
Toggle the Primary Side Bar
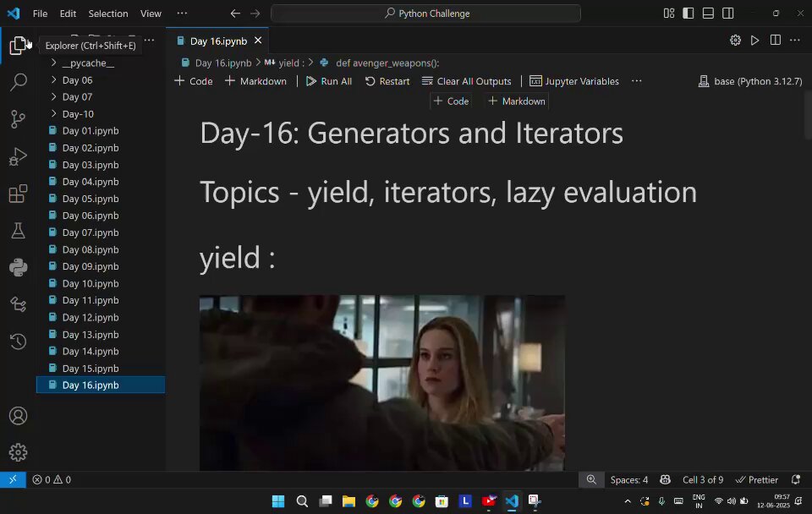689,14
